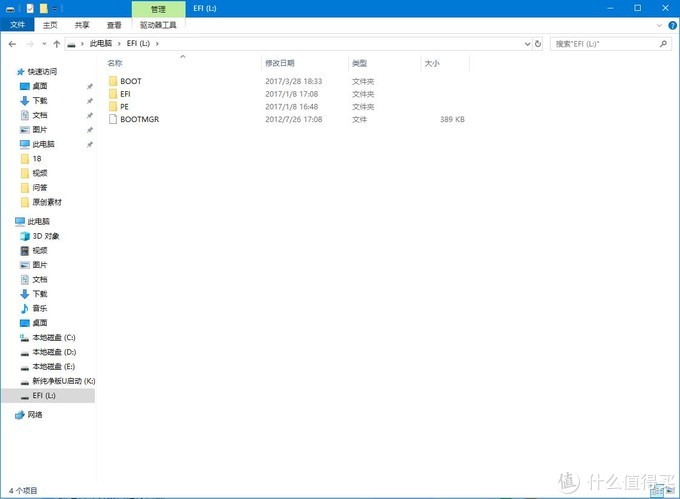Open the 驱动器工具 tab

158,25
